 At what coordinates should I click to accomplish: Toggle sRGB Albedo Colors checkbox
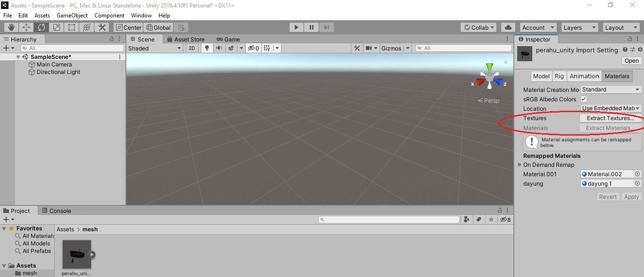click(584, 99)
